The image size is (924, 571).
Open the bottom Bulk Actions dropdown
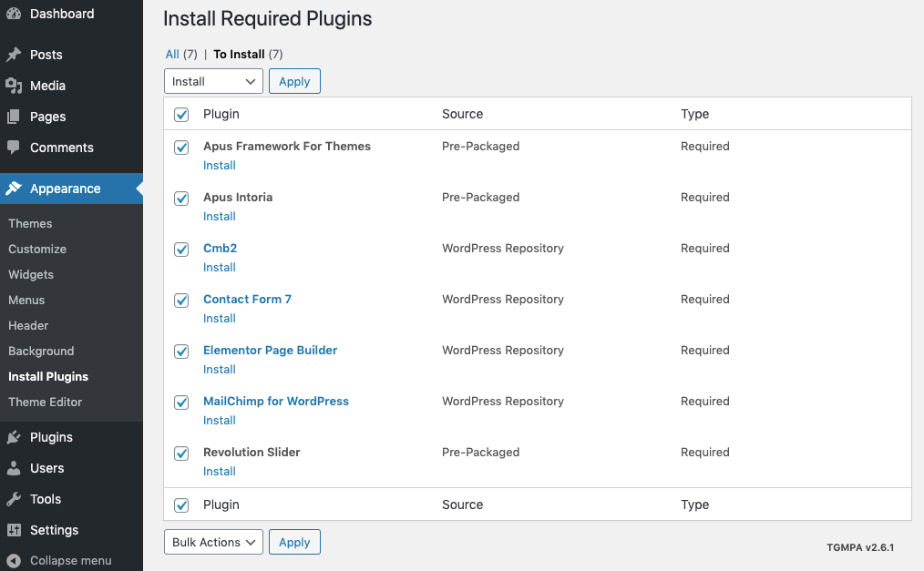coord(213,542)
